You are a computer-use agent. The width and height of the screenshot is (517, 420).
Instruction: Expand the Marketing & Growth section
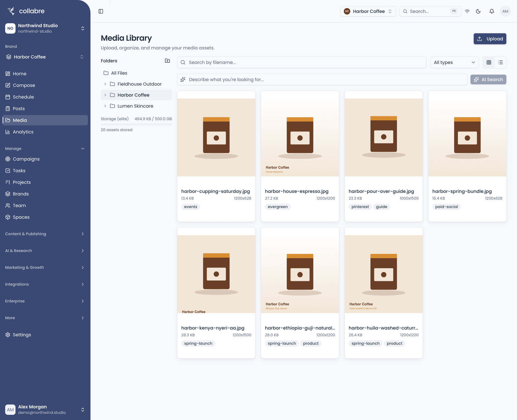pyautogui.click(x=45, y=268)
